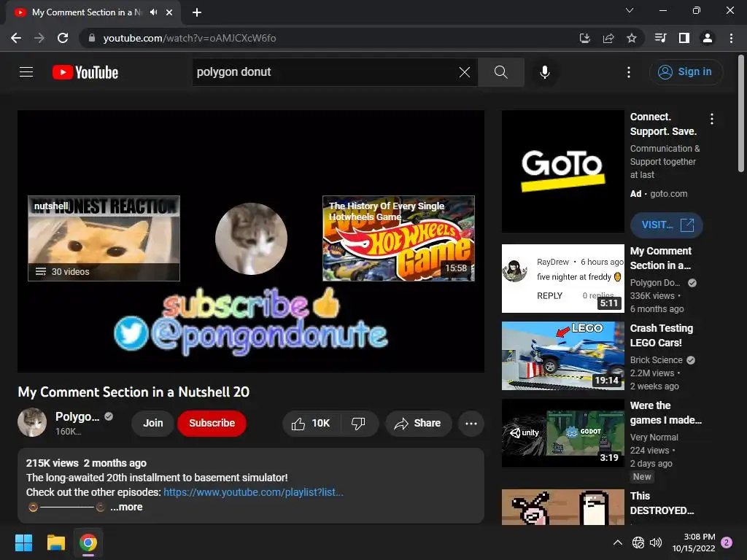The width and height of the screenshot is (747, 560).
Task: Open 'This DESTROYED...' video thumbnail
Action: click(562, 507)
